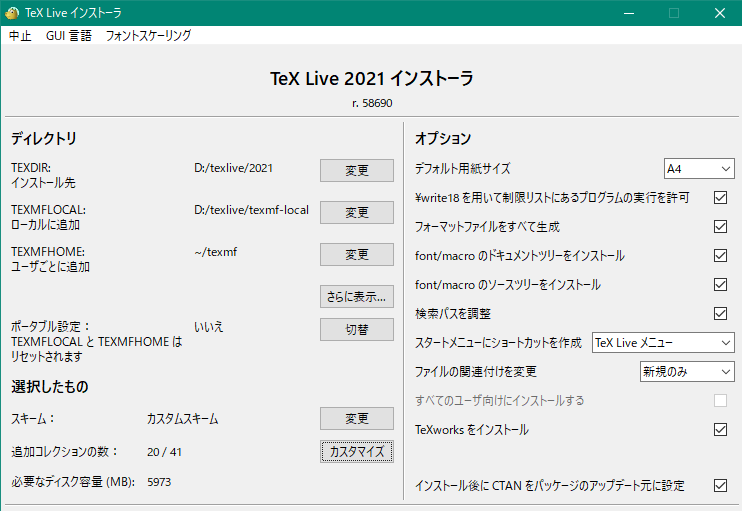Click 変更 button for TEXMFHOME
This screenshot has width=742, height=511.
pos(357,255)
